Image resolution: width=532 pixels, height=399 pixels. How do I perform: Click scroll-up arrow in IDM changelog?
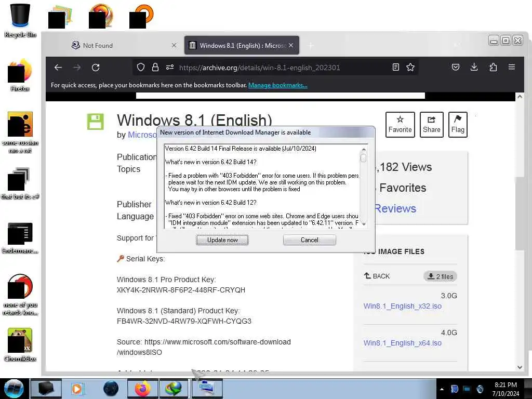[x=364, y=149]
